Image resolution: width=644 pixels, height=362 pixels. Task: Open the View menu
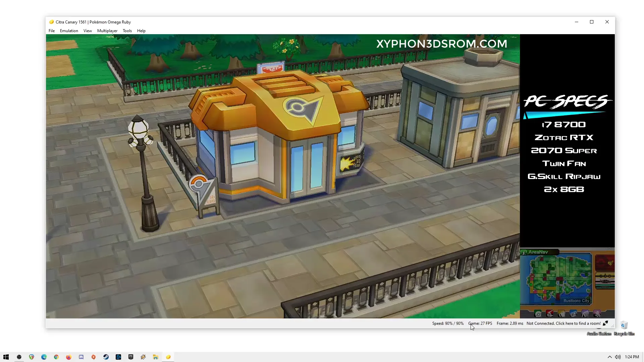88,31
